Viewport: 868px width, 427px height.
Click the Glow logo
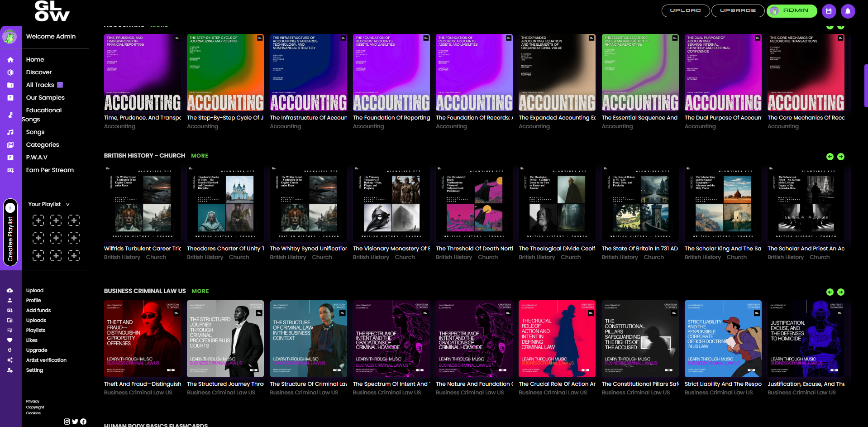point(52,11)
